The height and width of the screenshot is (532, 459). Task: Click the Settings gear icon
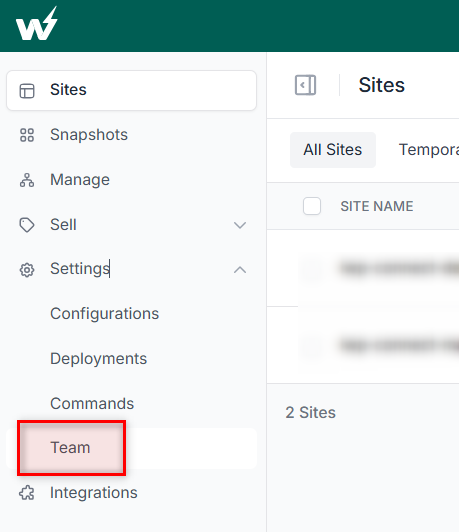27,270
